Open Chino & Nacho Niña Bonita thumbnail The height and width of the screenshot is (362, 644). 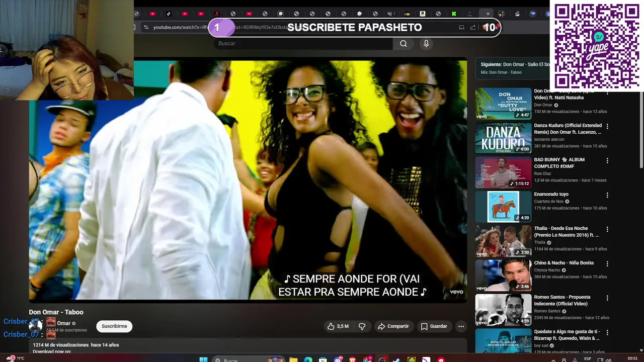(x=503, y=275)
